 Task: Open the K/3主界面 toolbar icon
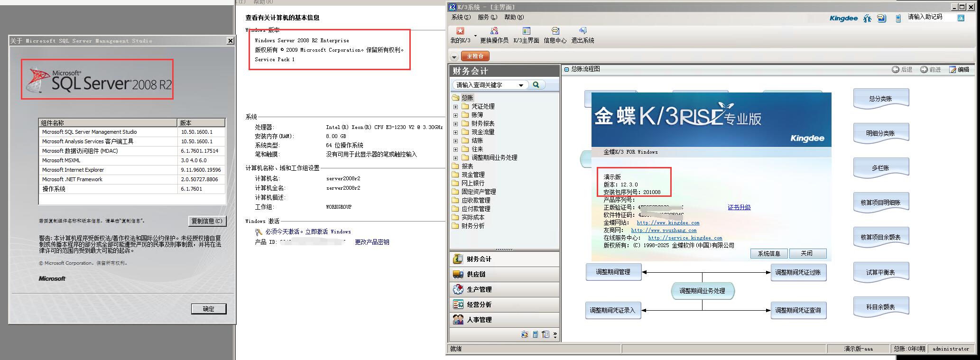pos(526,31)
